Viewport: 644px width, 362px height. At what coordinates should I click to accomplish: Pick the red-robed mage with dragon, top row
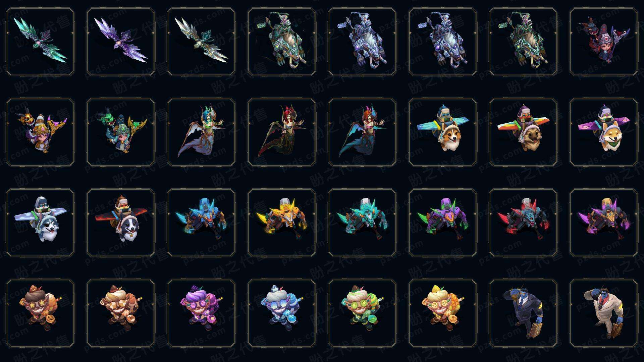tap(604, 42)
